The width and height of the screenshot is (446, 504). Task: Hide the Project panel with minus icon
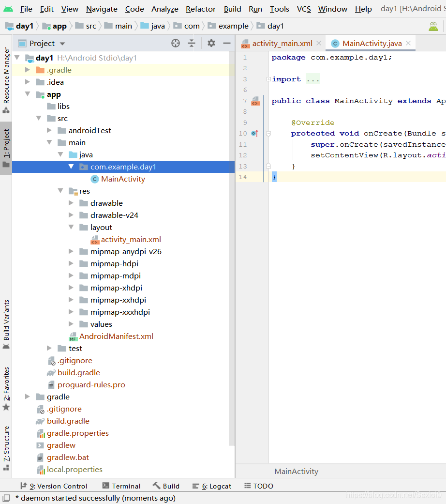tap(227, 43)
